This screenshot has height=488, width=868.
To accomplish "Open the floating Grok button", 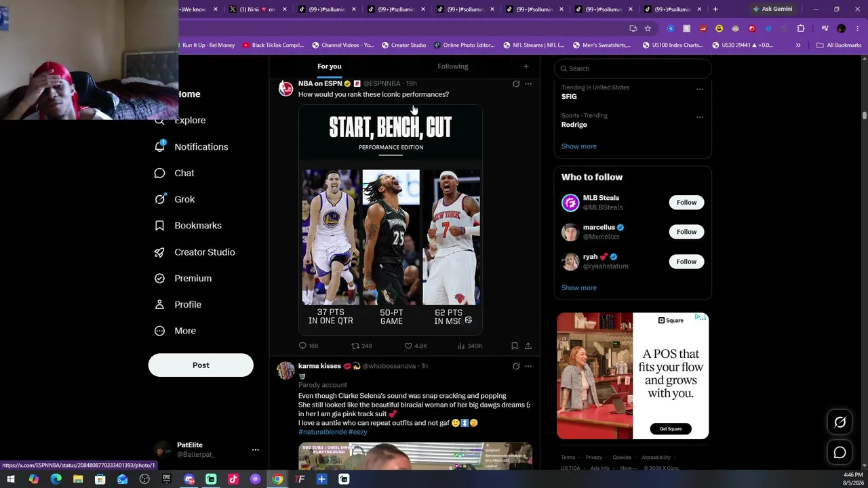I will click(840, 422).
